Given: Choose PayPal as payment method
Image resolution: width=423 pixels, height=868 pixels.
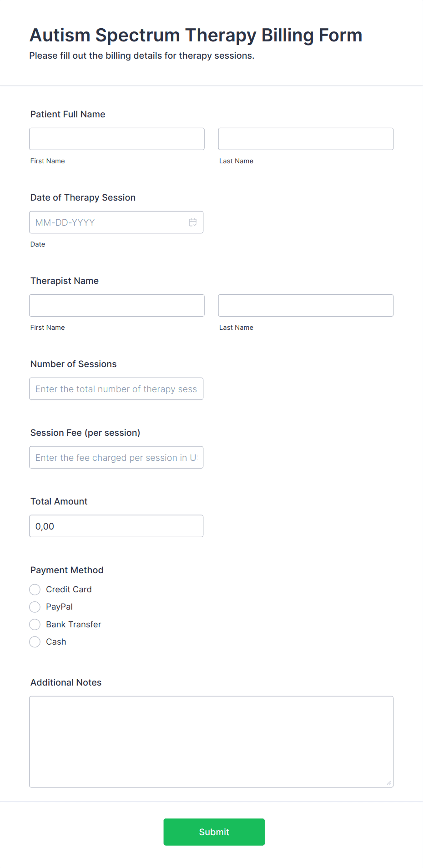Looking at the screenshot, I should (35, 607).
